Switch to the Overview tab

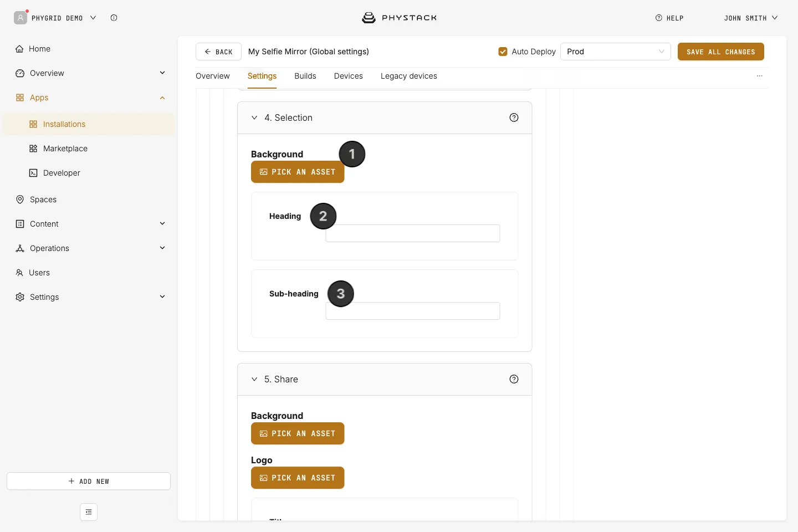213,76
